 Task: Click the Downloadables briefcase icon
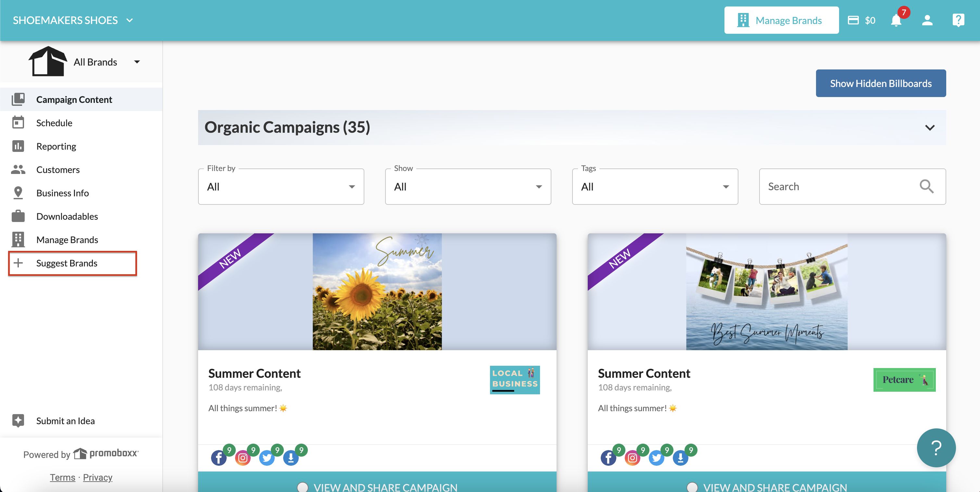pyautogui.click(x=18, y=216)
